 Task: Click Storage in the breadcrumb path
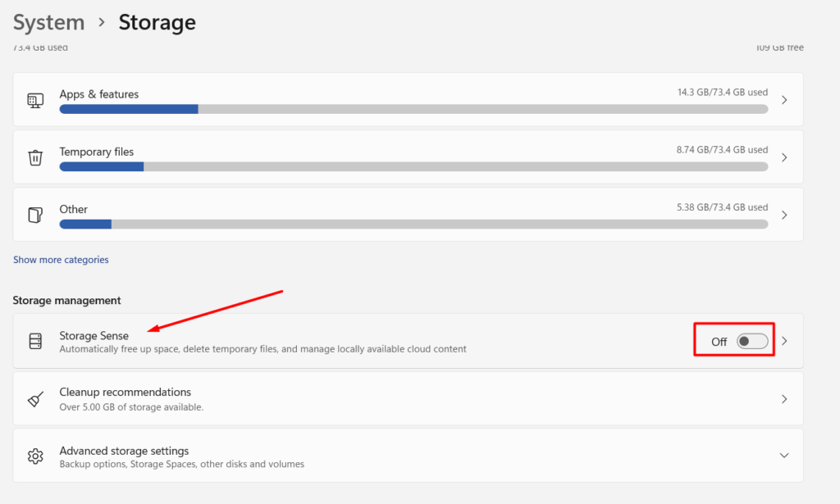157,22
